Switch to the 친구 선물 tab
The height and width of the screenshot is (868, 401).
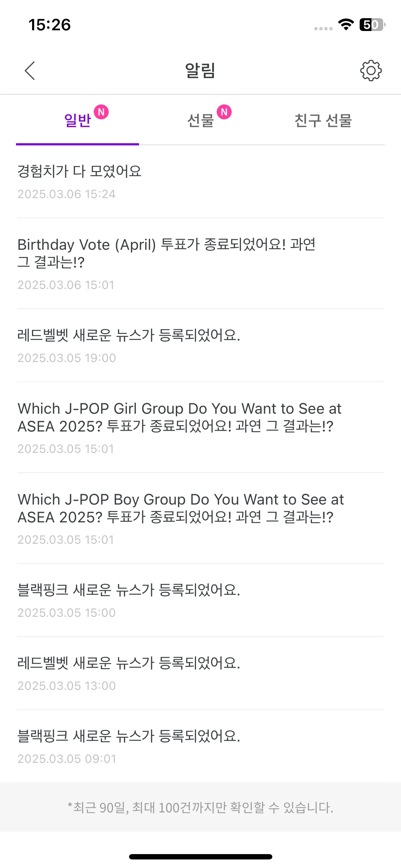coord(323,120)
